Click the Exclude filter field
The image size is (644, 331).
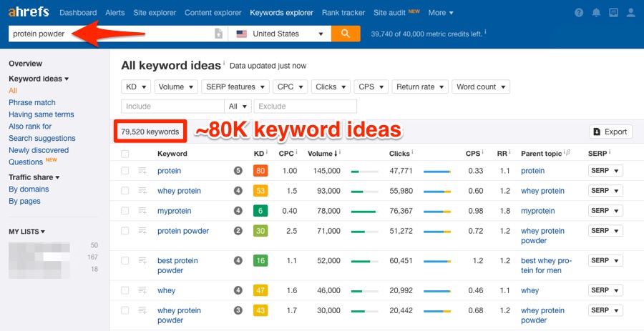[x=305, y=107]
